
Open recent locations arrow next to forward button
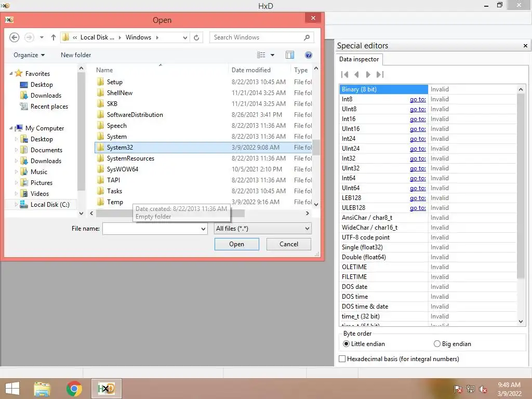coord(42,37)
